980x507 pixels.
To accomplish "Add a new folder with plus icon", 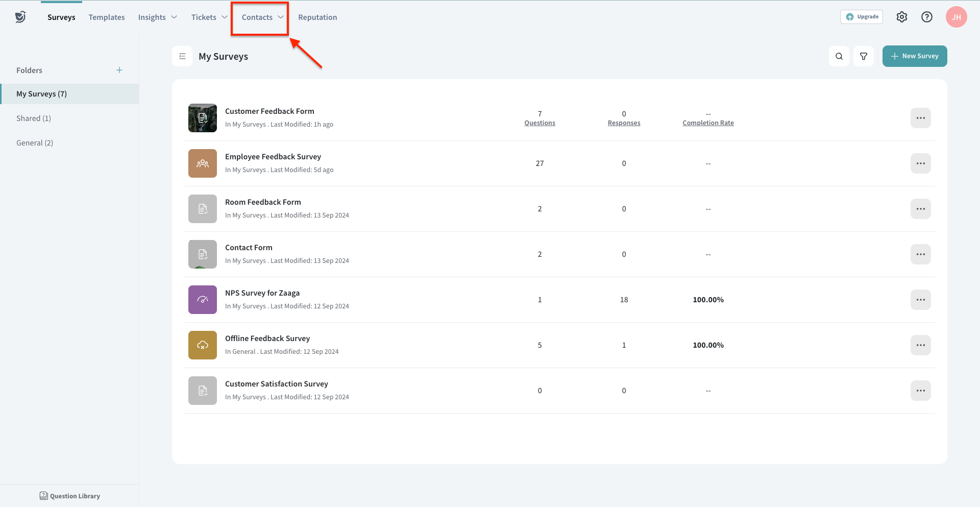I will point(119,70).
